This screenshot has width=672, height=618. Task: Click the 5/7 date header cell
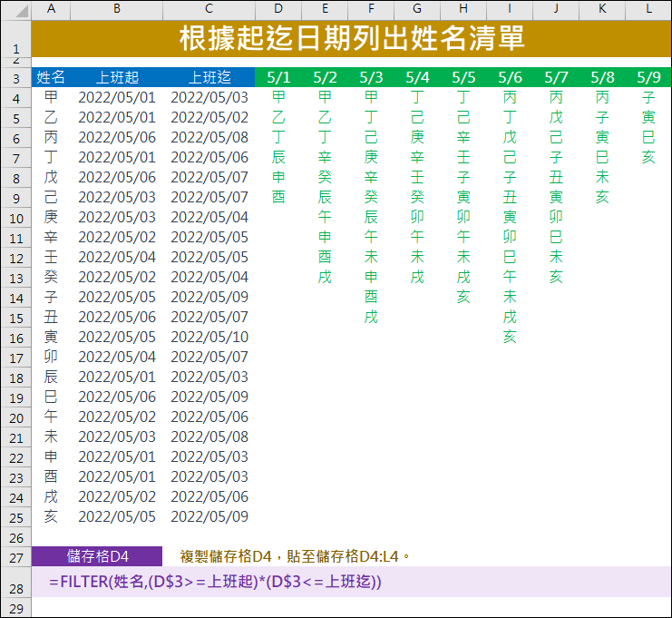(556, 77)
